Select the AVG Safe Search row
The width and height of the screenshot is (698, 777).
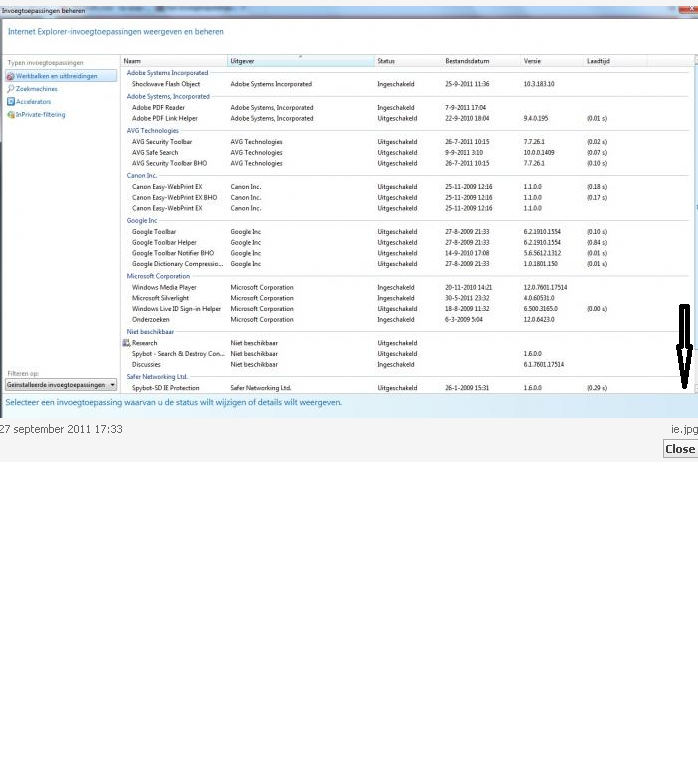coord(406,153)
